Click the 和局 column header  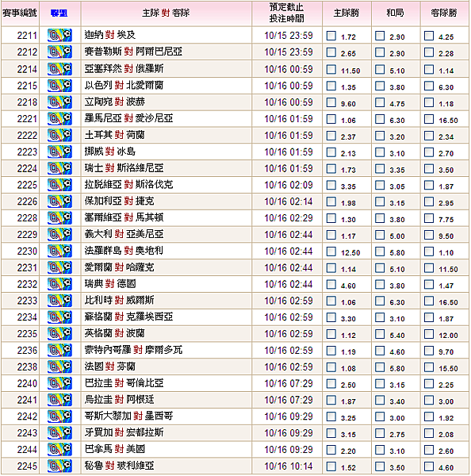[395, 13]
